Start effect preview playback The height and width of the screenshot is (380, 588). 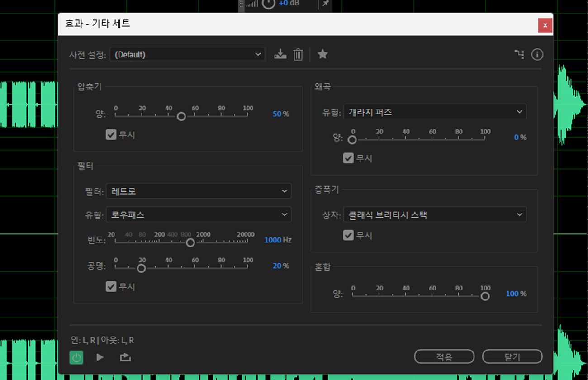(x=100, y=357)
